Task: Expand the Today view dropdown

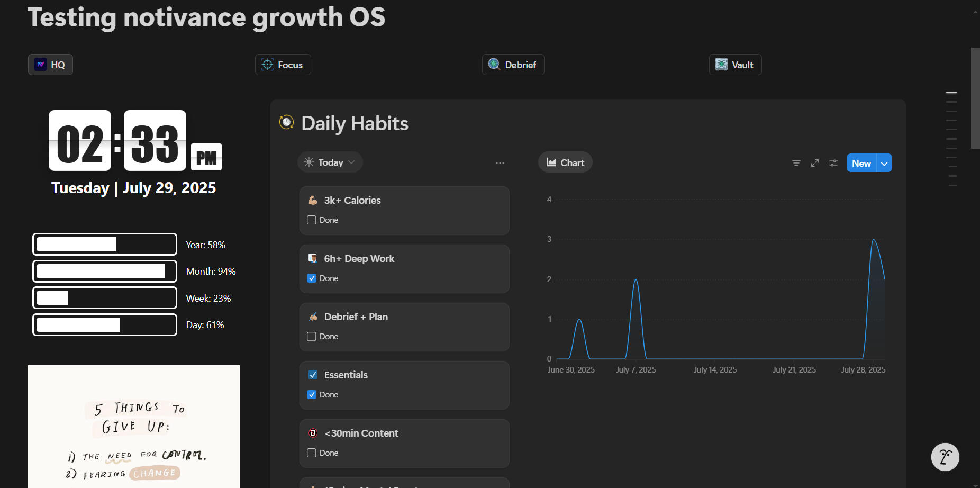Action: (x=330, y=162)
